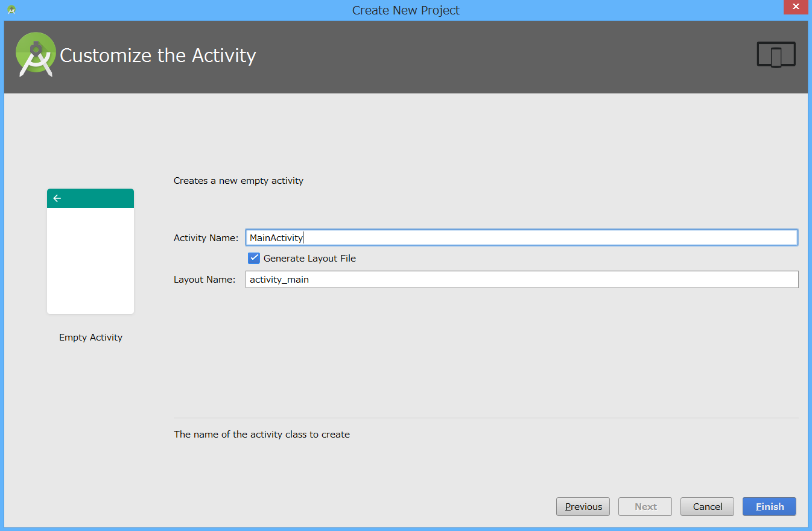Viewport: 812px width, 531px height.
Task: Click into the Layout Name field
Action: [521, 280]
